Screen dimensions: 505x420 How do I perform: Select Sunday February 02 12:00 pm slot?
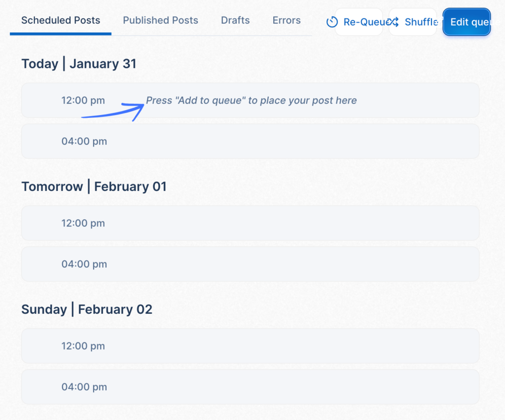click(x=250, y=346)
